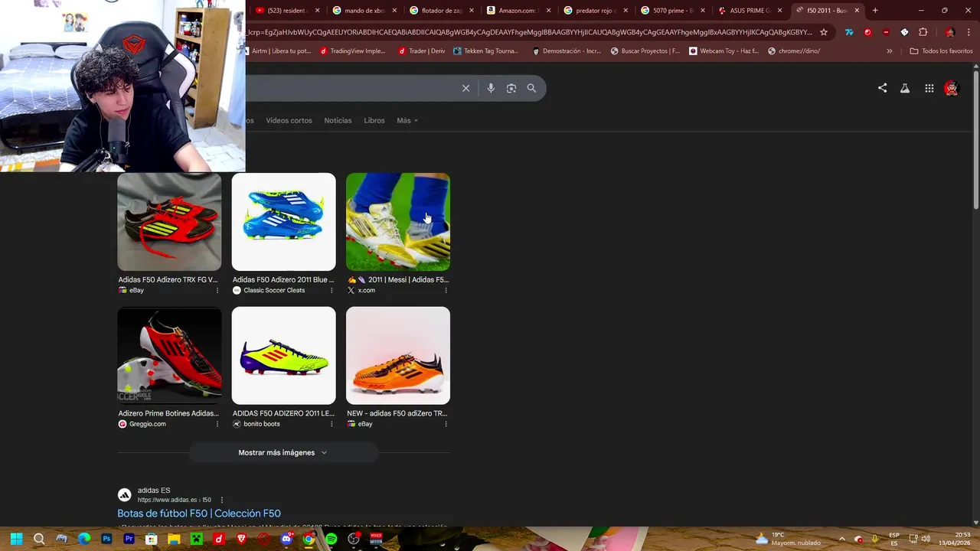This screenshot has height=551, width=980.
Task: Open the Windows Start menu
Action: (x=16, y=539)
